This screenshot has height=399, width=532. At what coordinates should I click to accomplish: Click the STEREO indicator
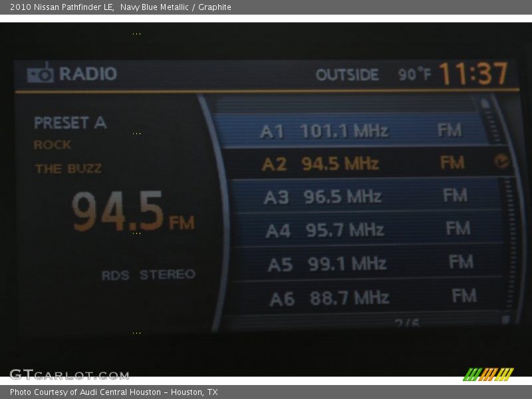168,275
